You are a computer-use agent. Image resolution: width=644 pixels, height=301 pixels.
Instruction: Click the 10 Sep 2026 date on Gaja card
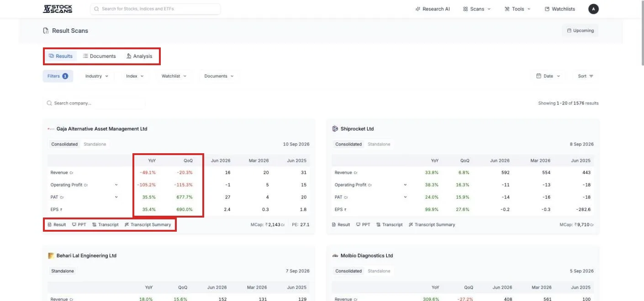(296, 144)
